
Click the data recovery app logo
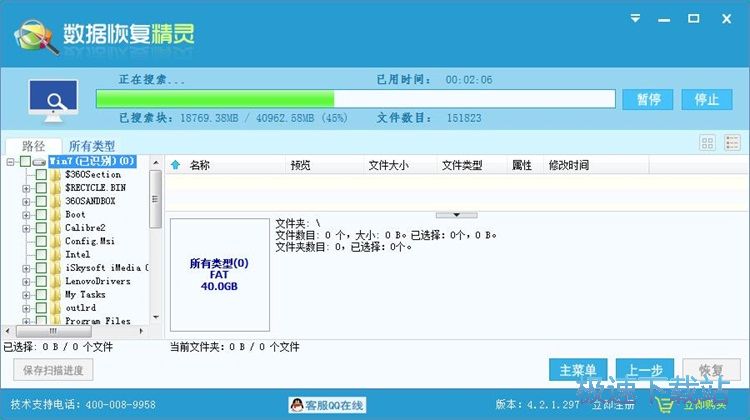coord(37,36)
